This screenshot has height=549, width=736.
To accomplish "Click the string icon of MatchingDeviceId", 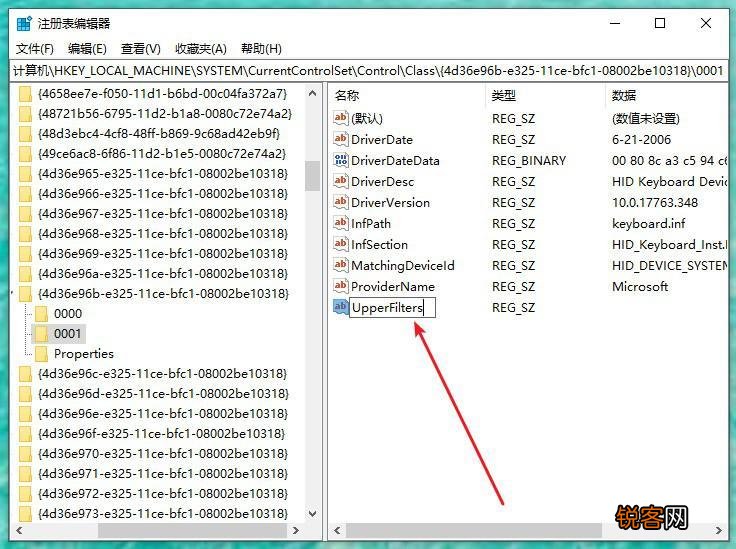I will click(x=341, y=265).
